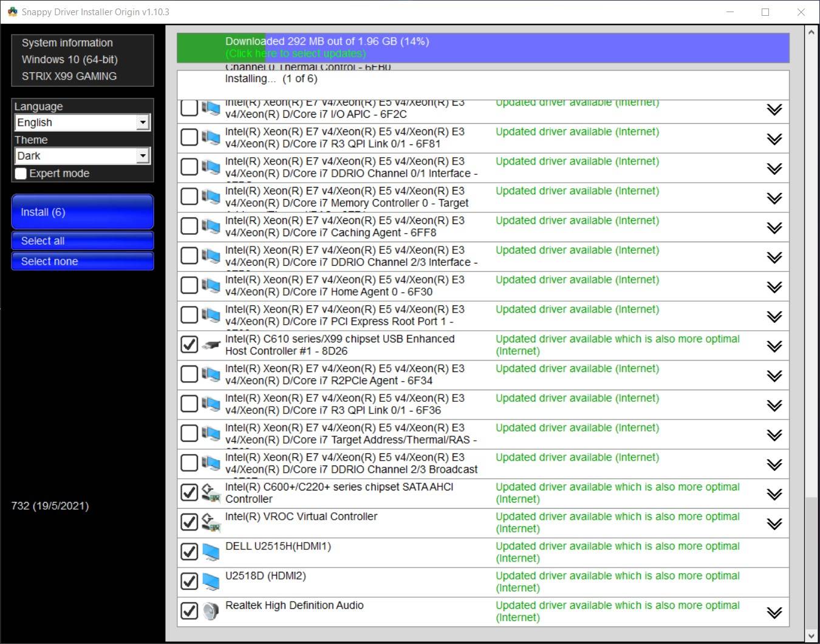This screenshot has height=644, width=820.
Task: Click the 732 (19/5/2021) driver pack label
Action: [50, 506]
